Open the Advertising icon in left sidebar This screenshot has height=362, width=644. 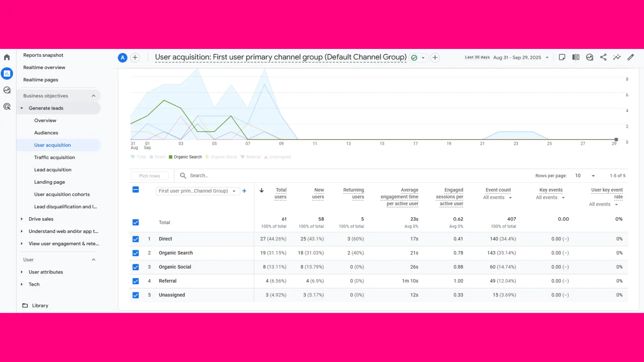7,106
